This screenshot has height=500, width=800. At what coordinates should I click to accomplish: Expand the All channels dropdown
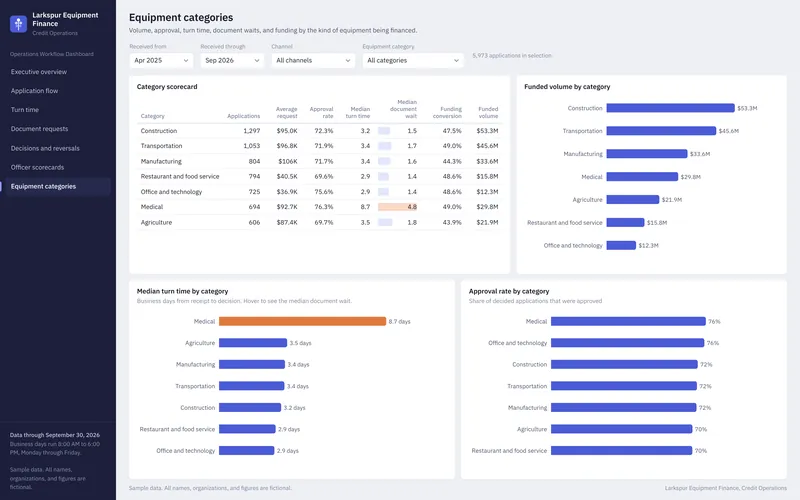click(x=313, y=60)
